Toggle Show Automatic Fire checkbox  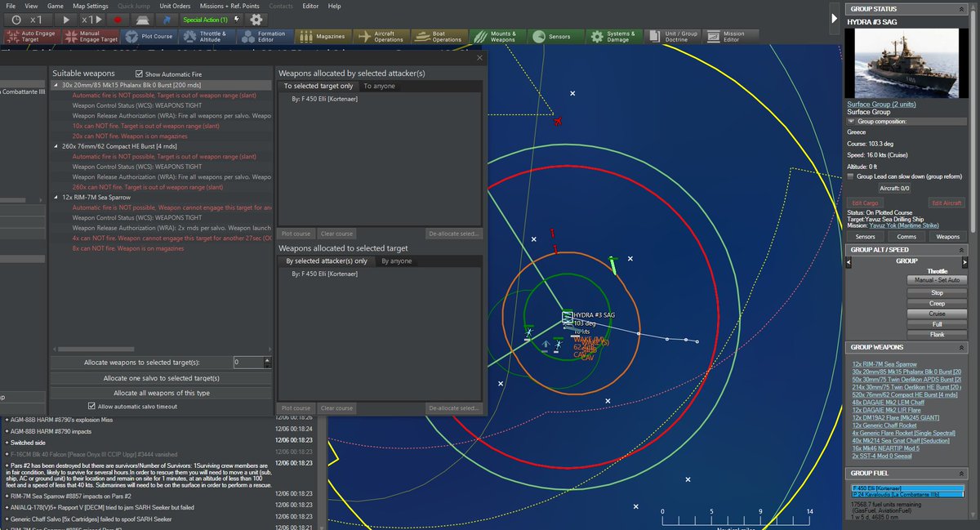pos(138,74)
